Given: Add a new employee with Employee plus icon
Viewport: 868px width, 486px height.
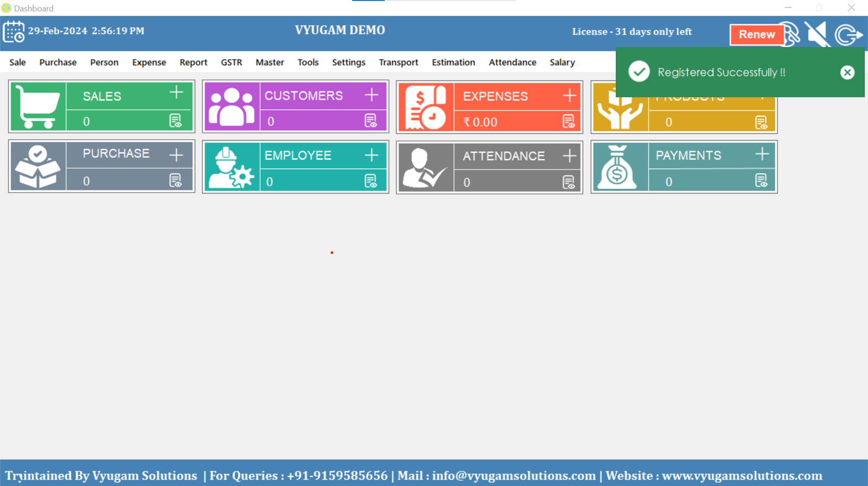Looking at the screenshot, I should click(372, 155).
